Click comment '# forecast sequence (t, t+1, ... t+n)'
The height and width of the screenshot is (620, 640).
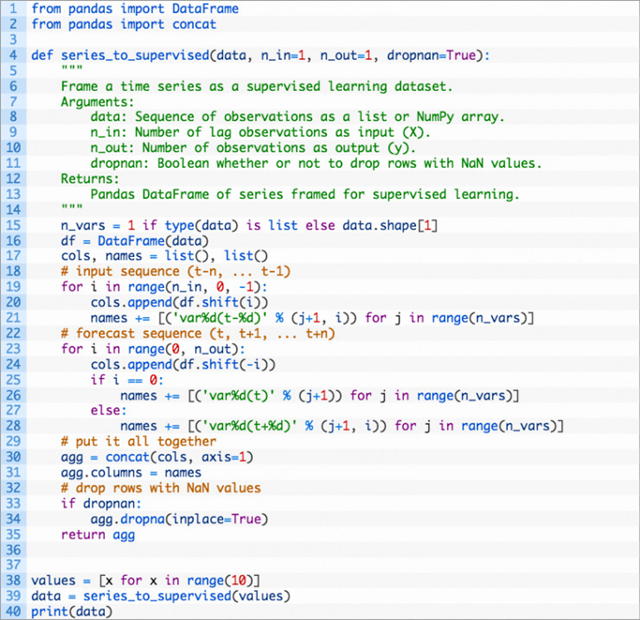pyautogui.click(x=198, y=334)
